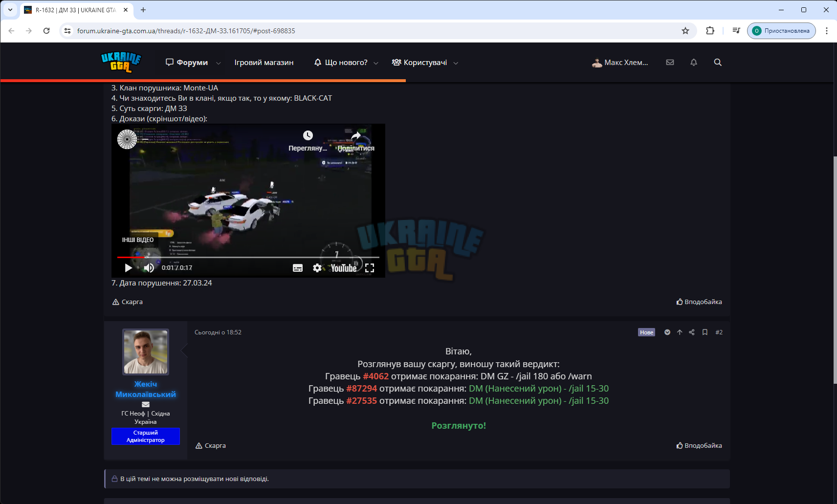Image resolution: width=837 pixels, height=504 pixels.
Task: Click player number #27535 in verdict
Action: pos(362,401)
